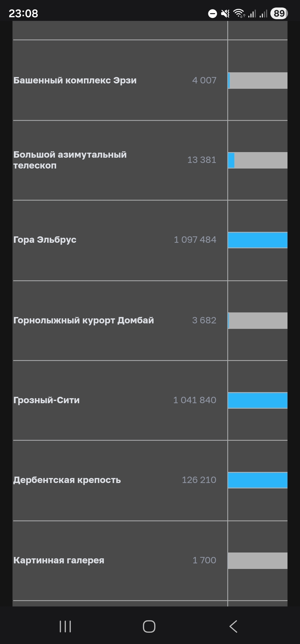300x644 pixels.
Task: Tap the battery level indicator
Action: click(x=279, y=13)
